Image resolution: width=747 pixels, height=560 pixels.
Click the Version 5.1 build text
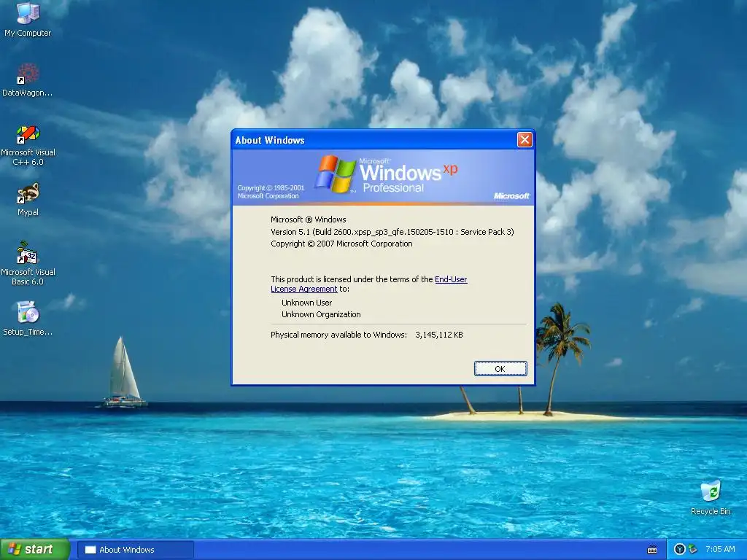point(392,232)
